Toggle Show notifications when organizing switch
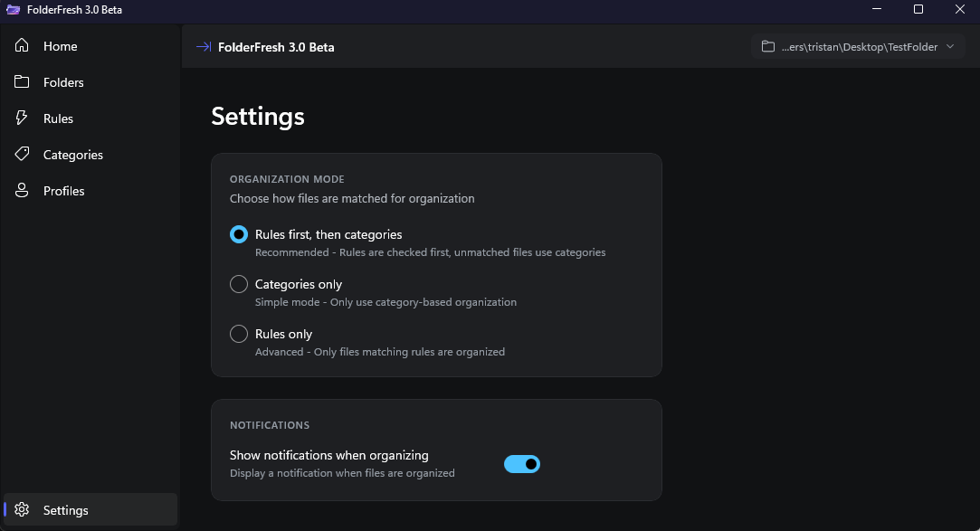This screenshot has width=980, height=531. click(522, 464)
